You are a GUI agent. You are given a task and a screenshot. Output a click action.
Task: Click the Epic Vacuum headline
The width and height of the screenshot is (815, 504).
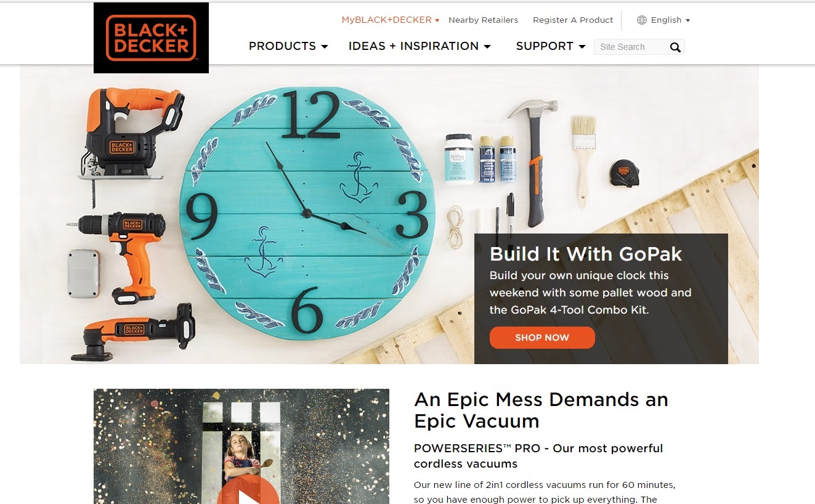[x=541, y=410]
